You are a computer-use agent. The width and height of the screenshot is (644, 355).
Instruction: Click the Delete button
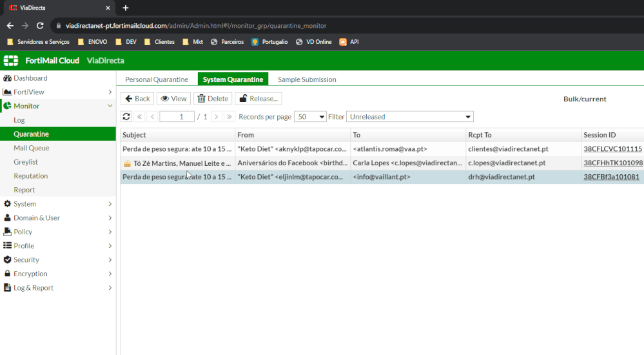[x=213, y=99]
